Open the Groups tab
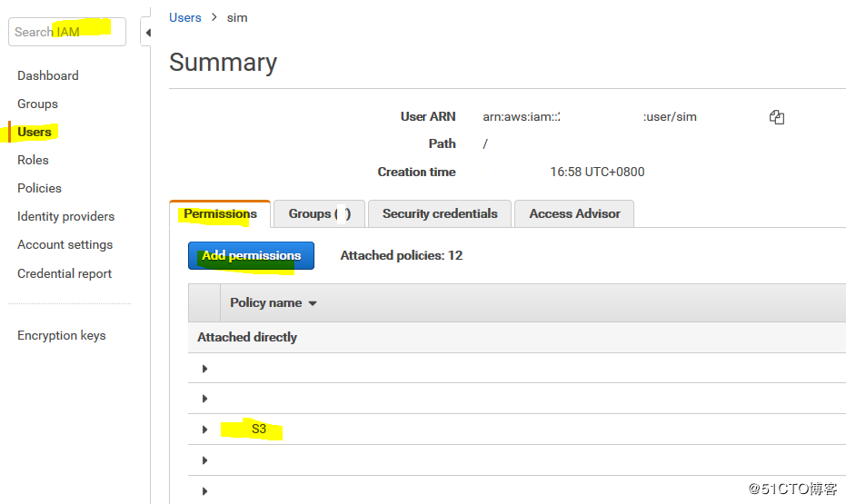The image size is (846, 504). pos(318,214)
